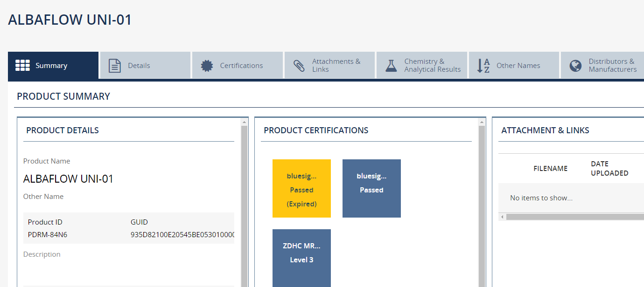Open the ZDHC MRSL Level 3 tile
Image resolution: width=644 pixels, height=287 pixels.
pos(301,258)
